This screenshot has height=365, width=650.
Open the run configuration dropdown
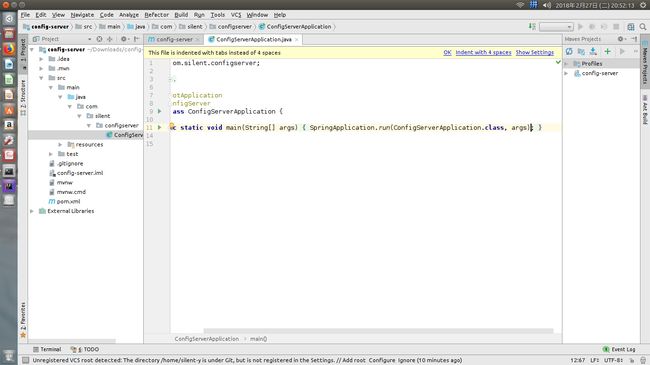click(556, 27)
